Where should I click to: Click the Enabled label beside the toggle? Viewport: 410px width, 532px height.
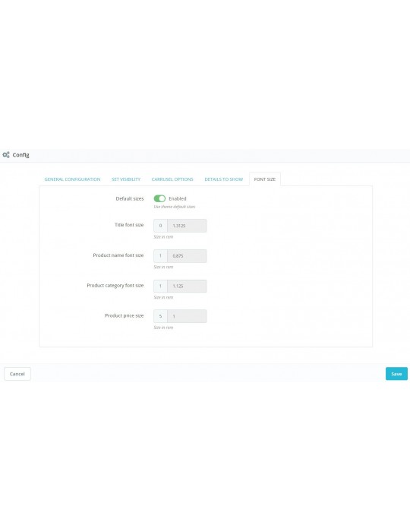178,198
